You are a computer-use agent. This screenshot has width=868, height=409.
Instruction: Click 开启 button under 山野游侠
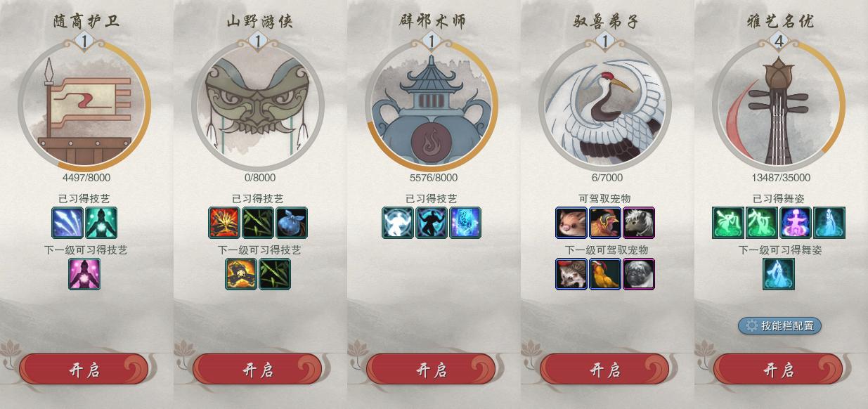coord(257,370)
